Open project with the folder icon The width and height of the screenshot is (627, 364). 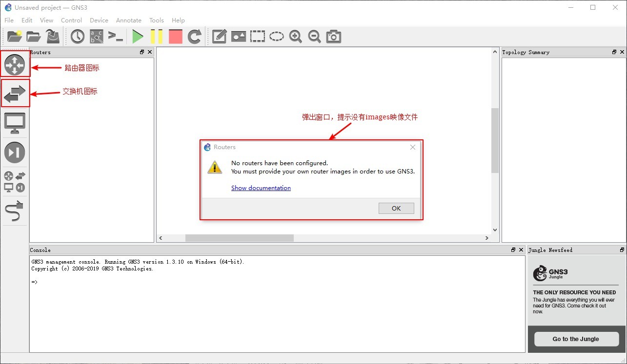[34, 37]
